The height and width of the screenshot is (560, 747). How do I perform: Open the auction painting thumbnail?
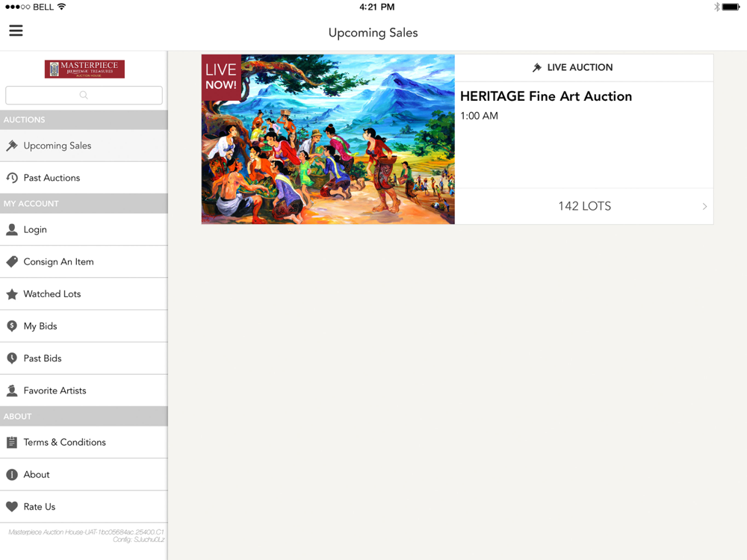[328, 139]
